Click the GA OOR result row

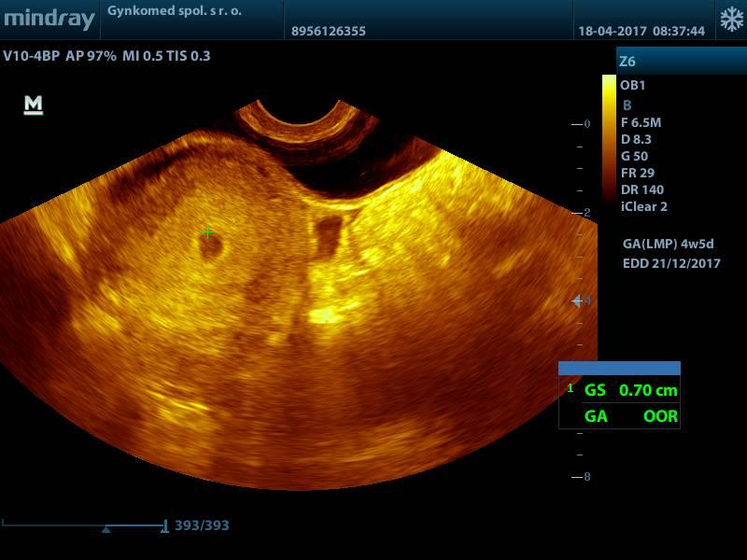click(x=631, y=416)
